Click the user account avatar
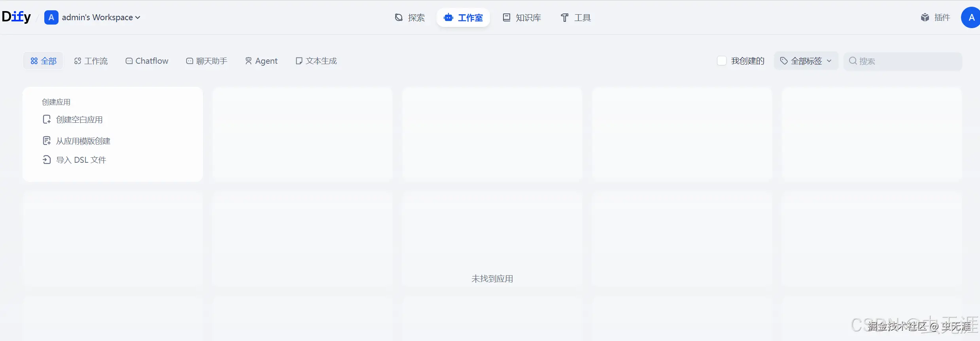Viewport: 980px width, 341px height. pos(971,17)
